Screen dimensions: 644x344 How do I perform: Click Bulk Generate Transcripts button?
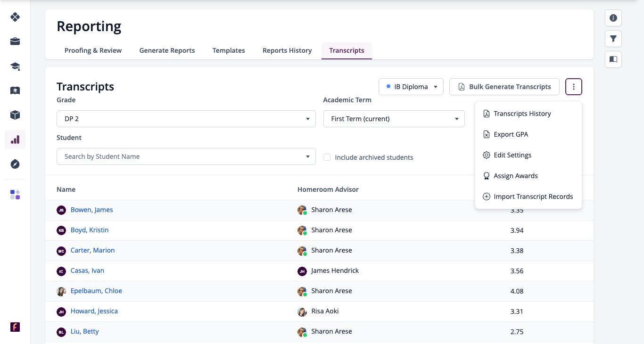pos(504,87)
